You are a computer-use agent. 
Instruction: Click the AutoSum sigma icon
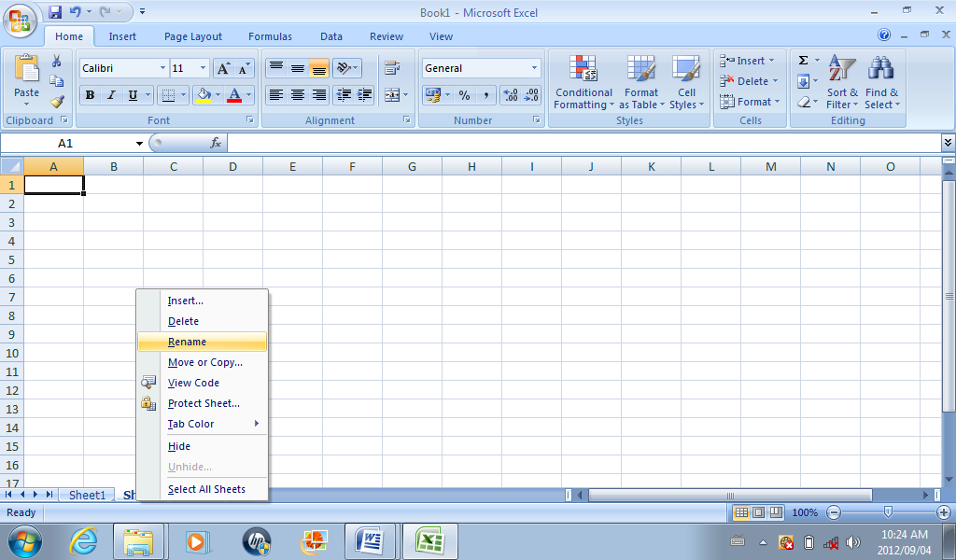click(803, 61)
